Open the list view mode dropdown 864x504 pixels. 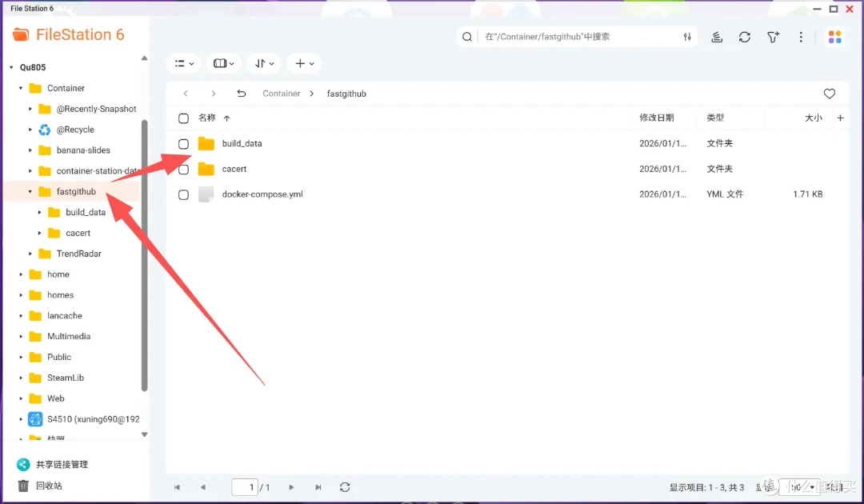(184, 63)
